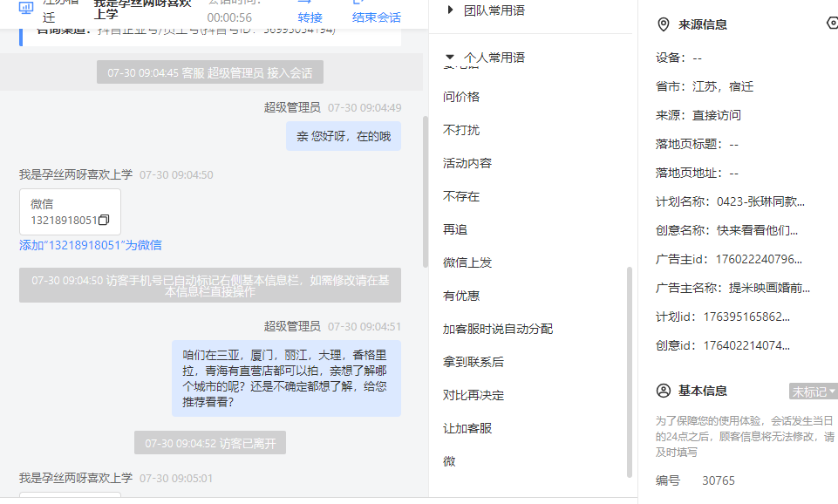Click the 广告主名称 value 提米映画婚前...
Image resolution: width=838 pixels, height=504 pixels.
pyautogui.click(x=769, y=288)
